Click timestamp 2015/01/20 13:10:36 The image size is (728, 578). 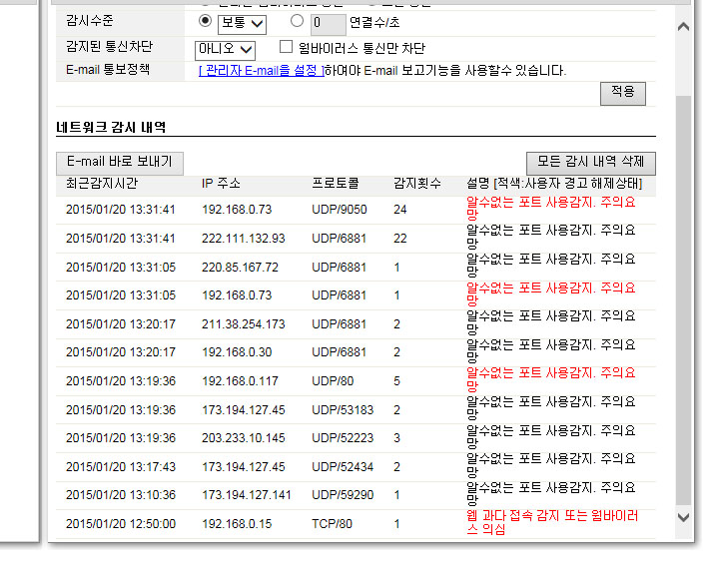click(x=121, y=495)
